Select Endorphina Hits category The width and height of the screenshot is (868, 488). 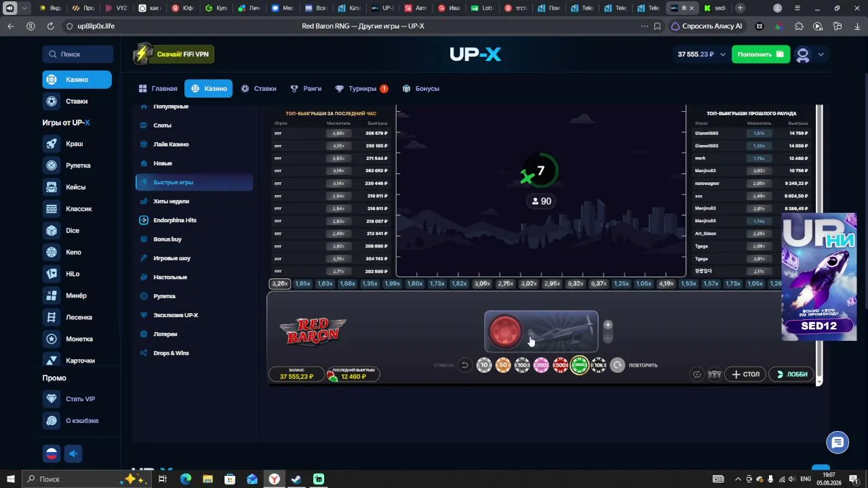194,220
